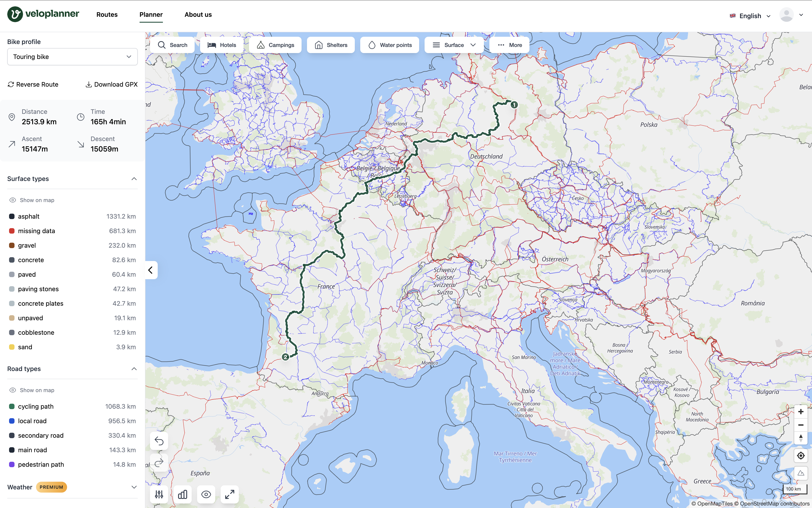Select the unpaved surface row

coord(72,318)
